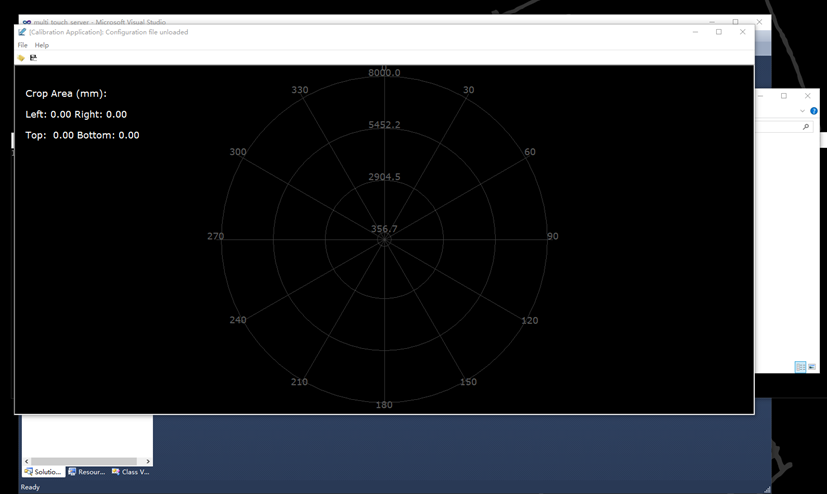The height and width of the screenshot is (494, 827).
Task: Minimize the Calibration Application window
Action: 695,32
